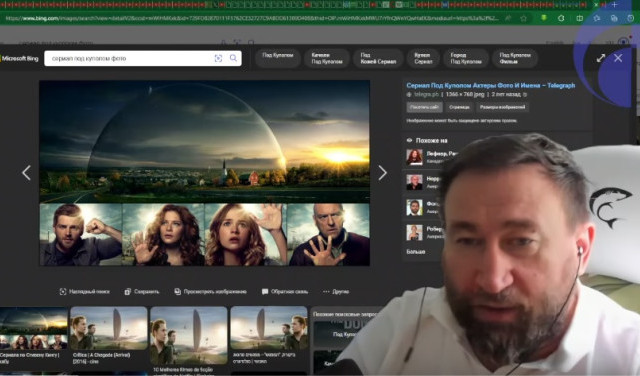The width and height of the screenshot is (640, 376).
Task: Open the browser profile icon in toolbar
Action: click(x=631, y=18)
